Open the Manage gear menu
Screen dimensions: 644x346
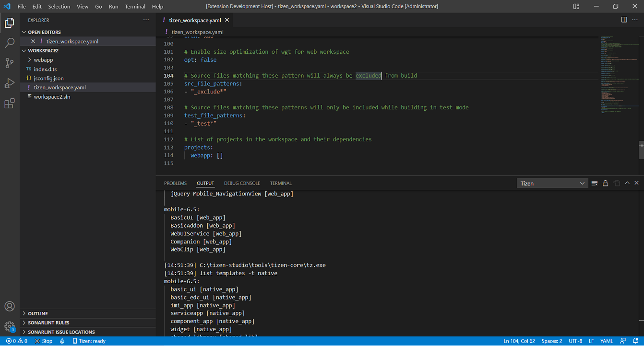[10, 326]
